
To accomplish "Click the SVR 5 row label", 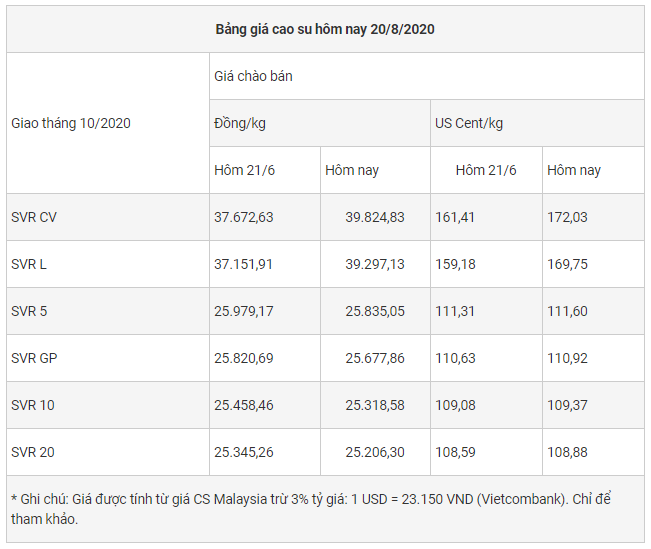I will point(30,311).
